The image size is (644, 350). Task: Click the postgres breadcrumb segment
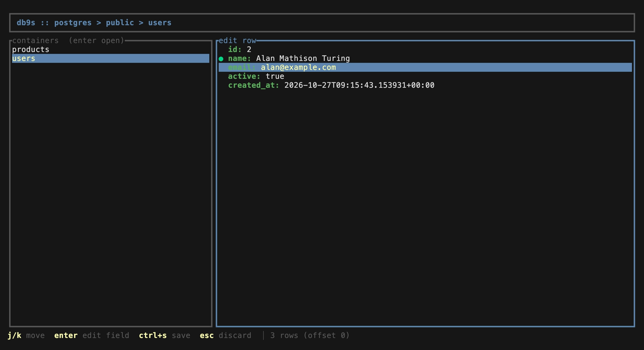(x=73, y=23)
